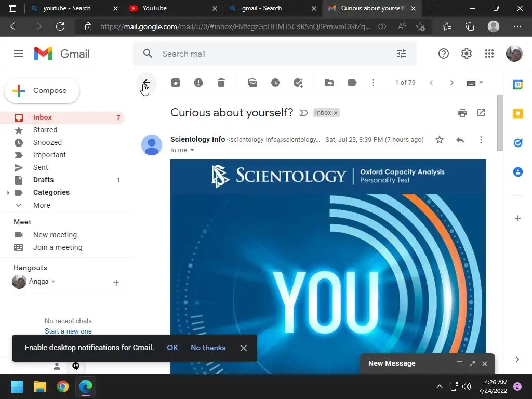Start a New meeting
The image size is (532, 399).
(55, 235)
